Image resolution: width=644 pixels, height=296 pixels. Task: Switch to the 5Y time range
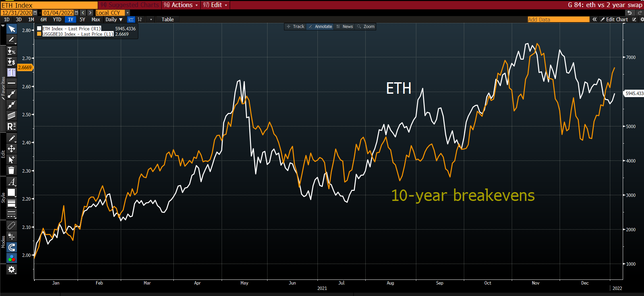click(x=82, y=20)
